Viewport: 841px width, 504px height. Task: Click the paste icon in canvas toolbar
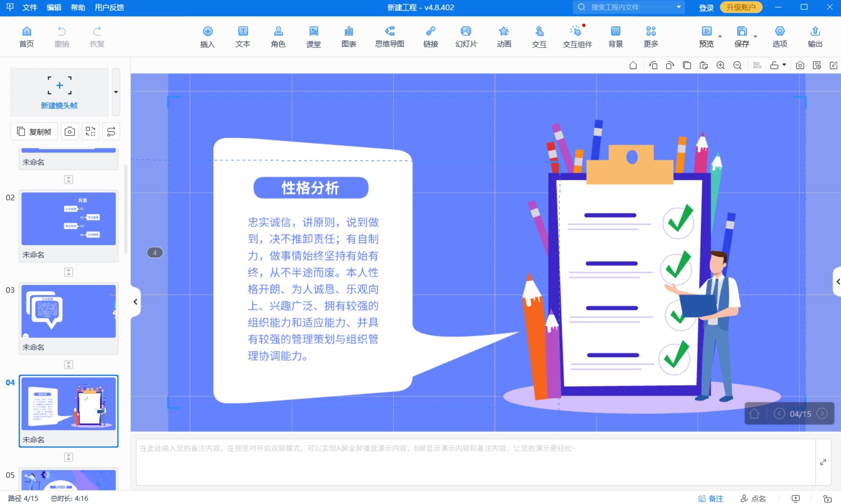[x=704, y=65]
